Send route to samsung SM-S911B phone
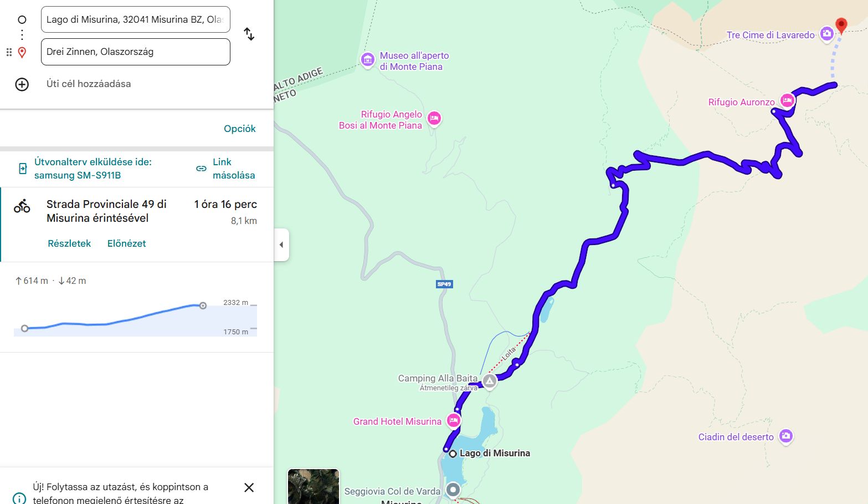 pyautogui.click(x=85, y=169)
